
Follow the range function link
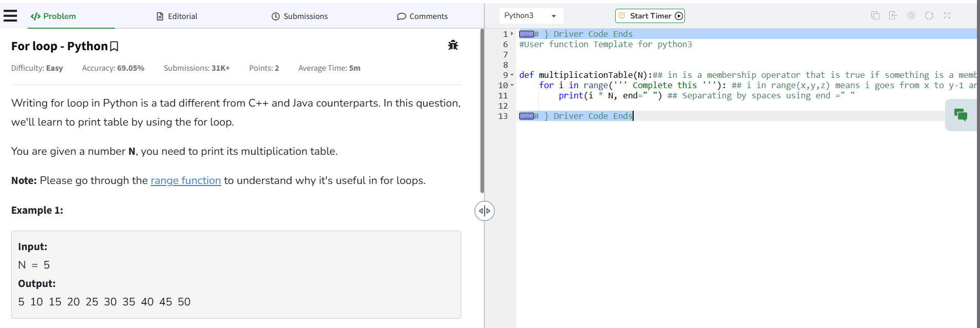coord(186,180)
